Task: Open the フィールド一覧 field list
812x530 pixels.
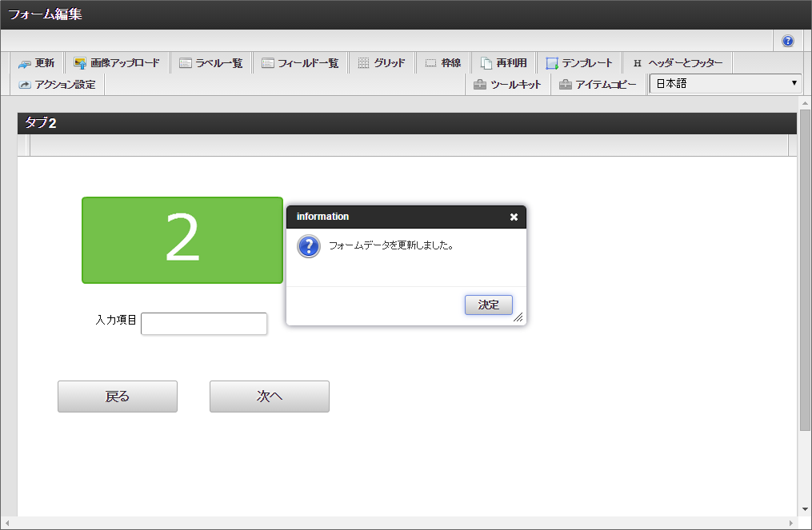Action: pos(300,63)
